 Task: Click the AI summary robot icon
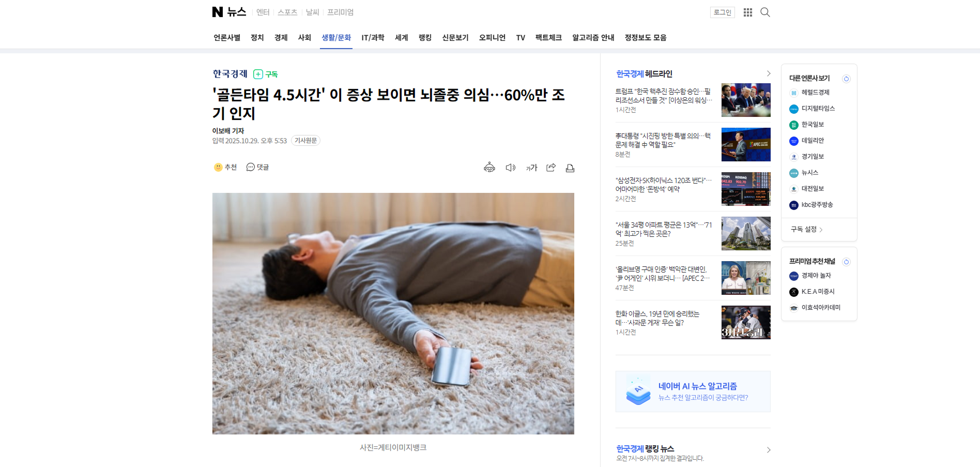(x=489, y=168)
